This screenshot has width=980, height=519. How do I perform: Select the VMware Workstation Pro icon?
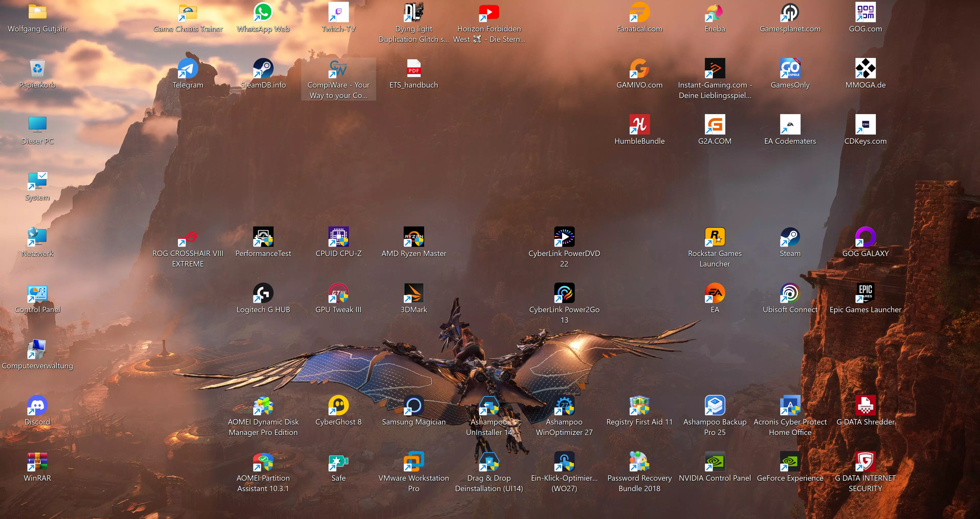coord(414,461)
